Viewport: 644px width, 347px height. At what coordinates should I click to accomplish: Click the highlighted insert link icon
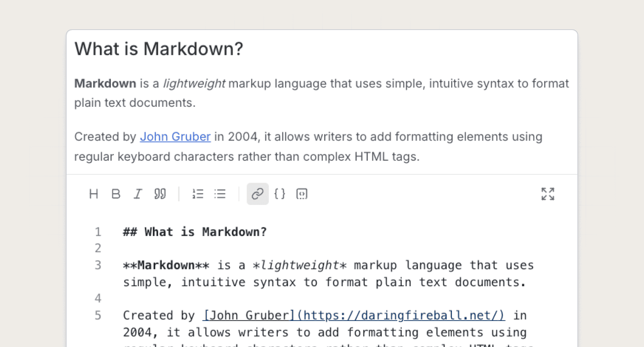coord(258,194)
